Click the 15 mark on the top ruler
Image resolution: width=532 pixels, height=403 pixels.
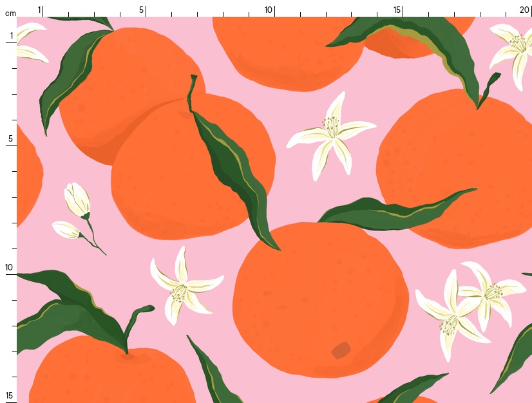tap(397, 10)
